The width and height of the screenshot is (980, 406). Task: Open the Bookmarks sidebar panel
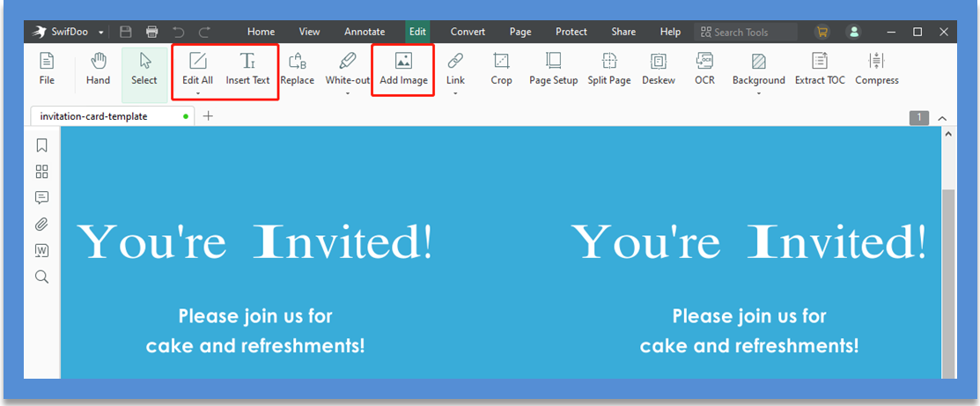pos(42,146)
